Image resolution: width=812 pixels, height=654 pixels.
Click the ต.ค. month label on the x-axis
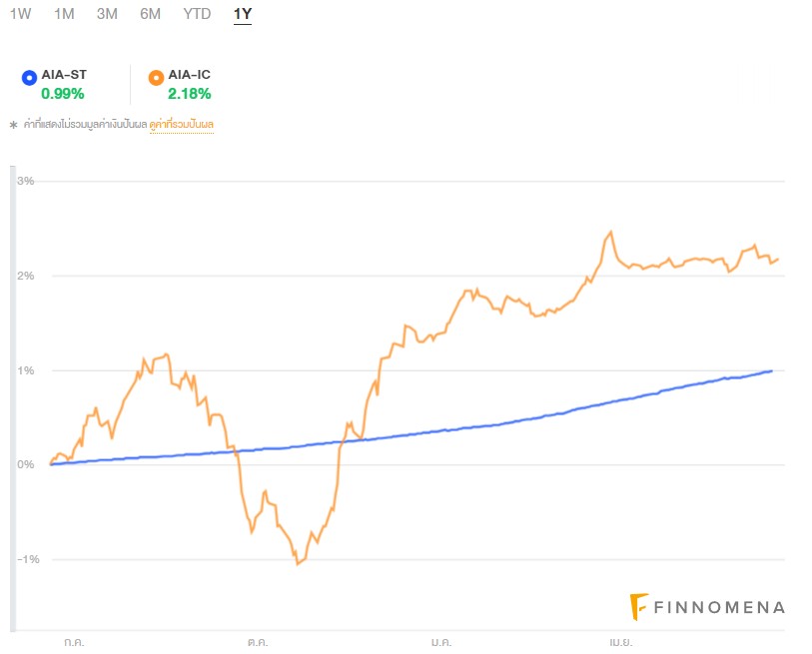point(257,643)
